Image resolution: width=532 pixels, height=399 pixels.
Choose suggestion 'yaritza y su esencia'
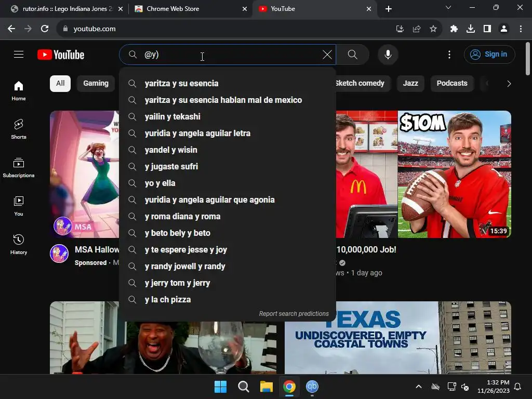(228, 84)
